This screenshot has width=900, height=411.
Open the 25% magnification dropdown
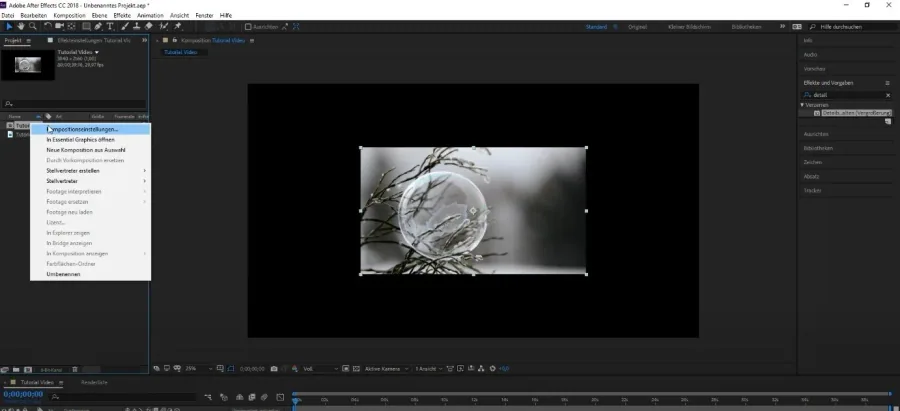[199, 369]
